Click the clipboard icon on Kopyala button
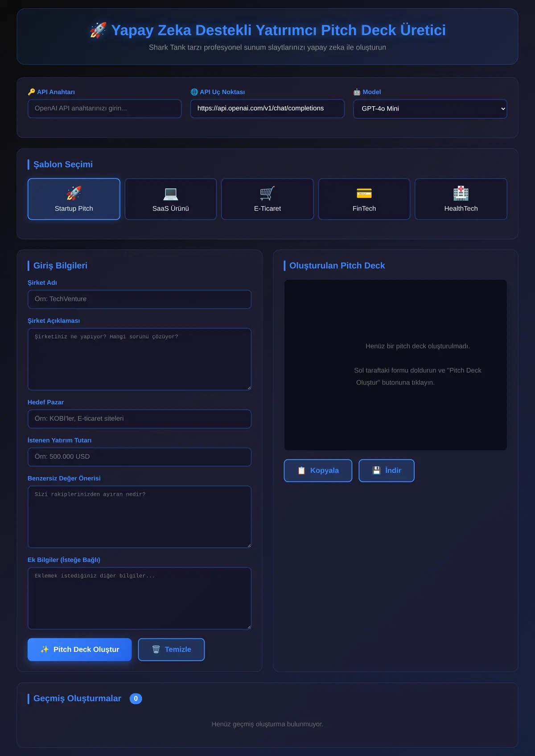 pyautogui.click(x=301, y=471)
